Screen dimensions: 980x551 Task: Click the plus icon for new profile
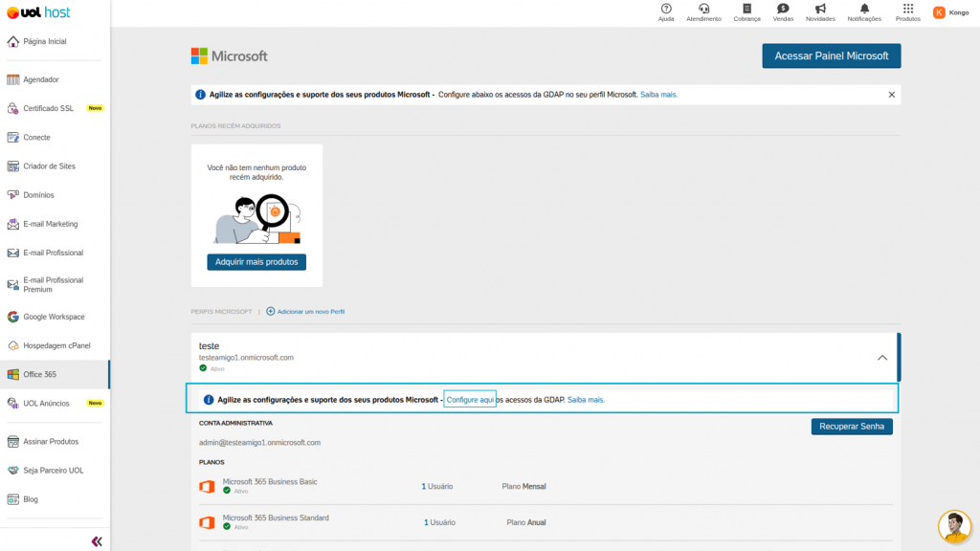[271, 311]
